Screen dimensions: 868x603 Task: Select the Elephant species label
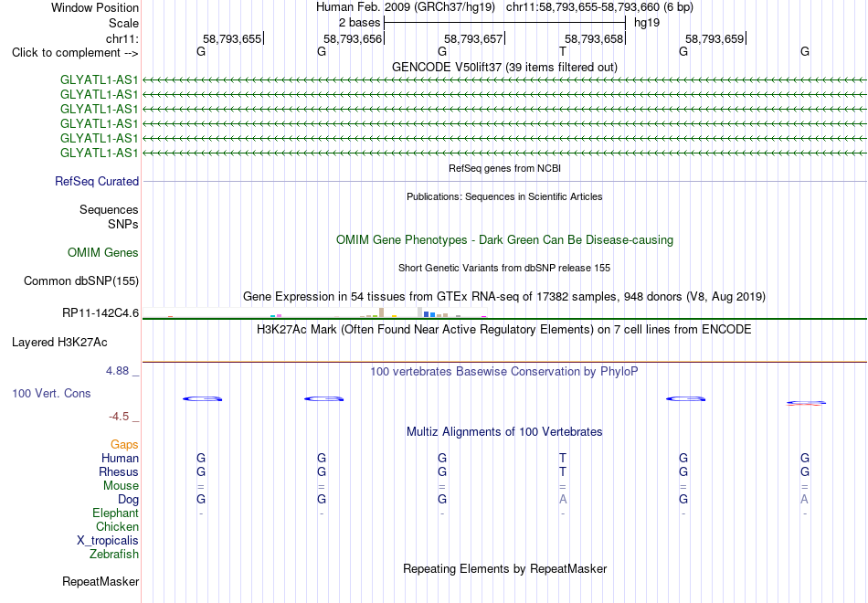point(116,513)
